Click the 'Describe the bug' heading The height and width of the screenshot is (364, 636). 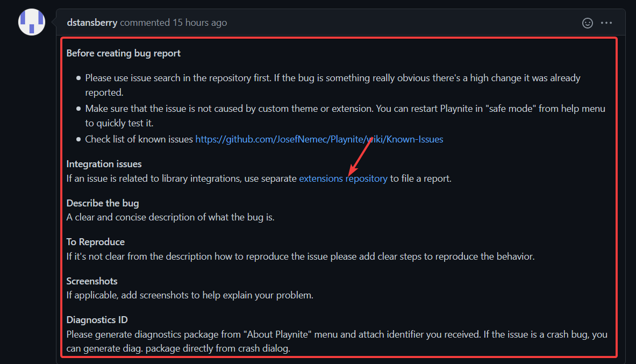coord(102,203)
